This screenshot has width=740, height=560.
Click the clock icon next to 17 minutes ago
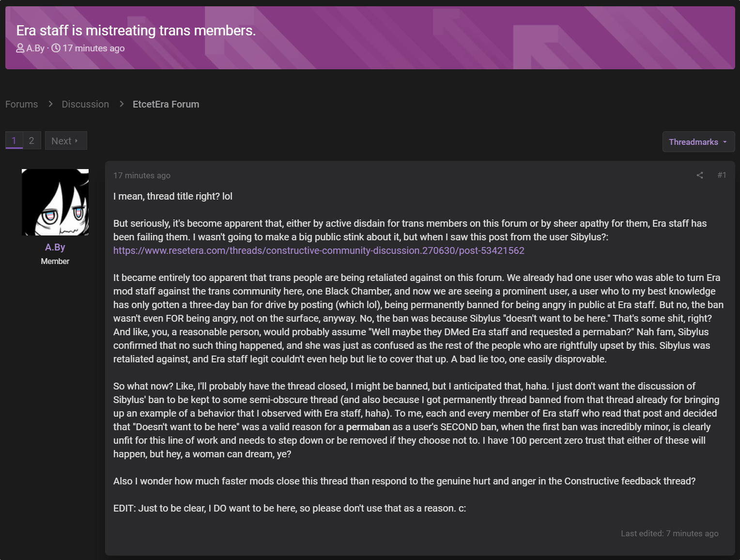point(56,48)
